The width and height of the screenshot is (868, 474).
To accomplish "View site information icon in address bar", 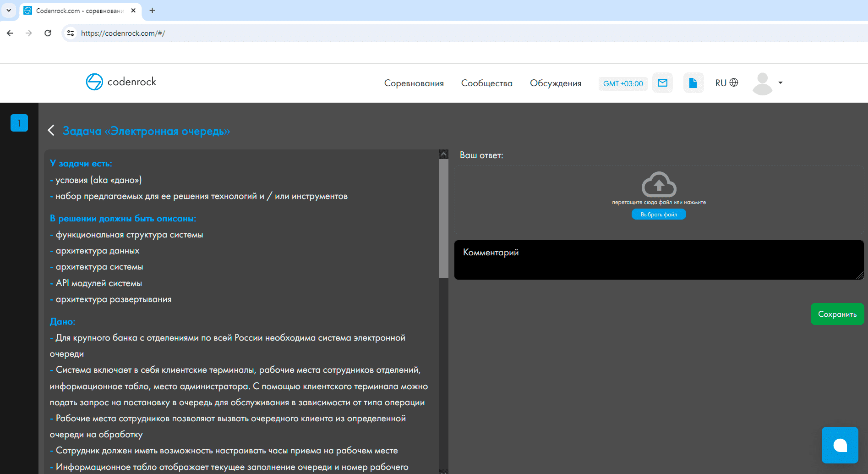I will tap(71, 33).
